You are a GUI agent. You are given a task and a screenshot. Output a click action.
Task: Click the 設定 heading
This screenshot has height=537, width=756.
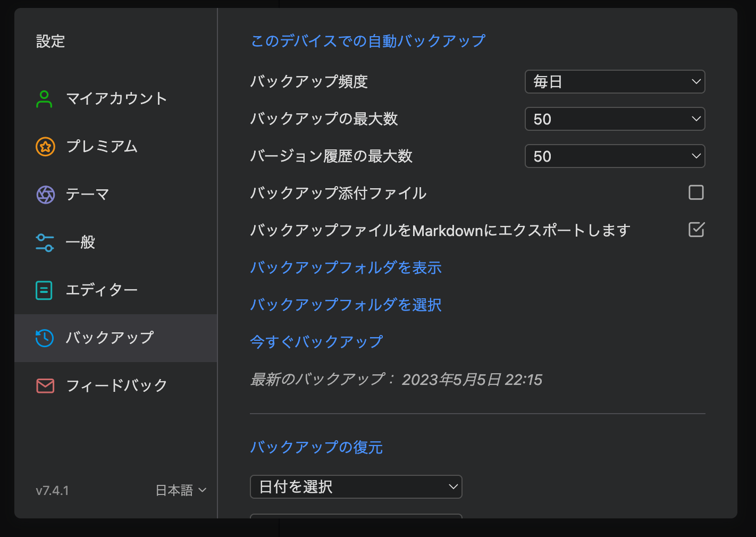[51, 41]
